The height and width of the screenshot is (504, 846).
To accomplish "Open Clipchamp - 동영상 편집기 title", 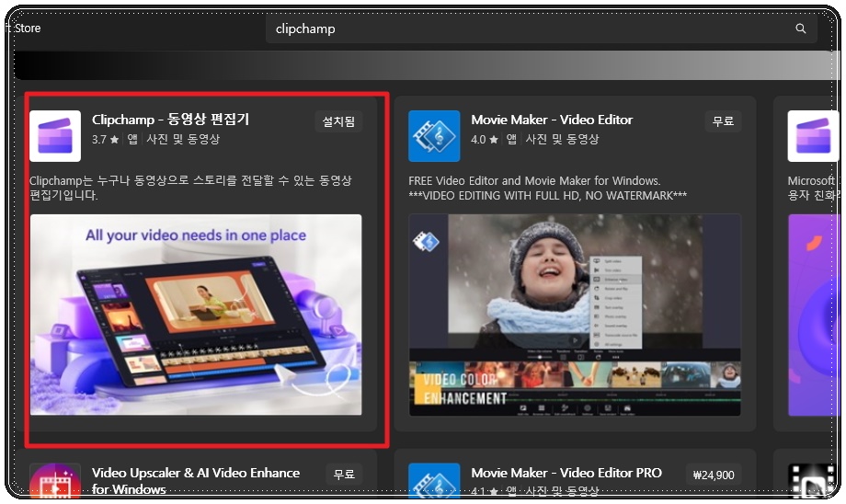I will pos(170,120).
